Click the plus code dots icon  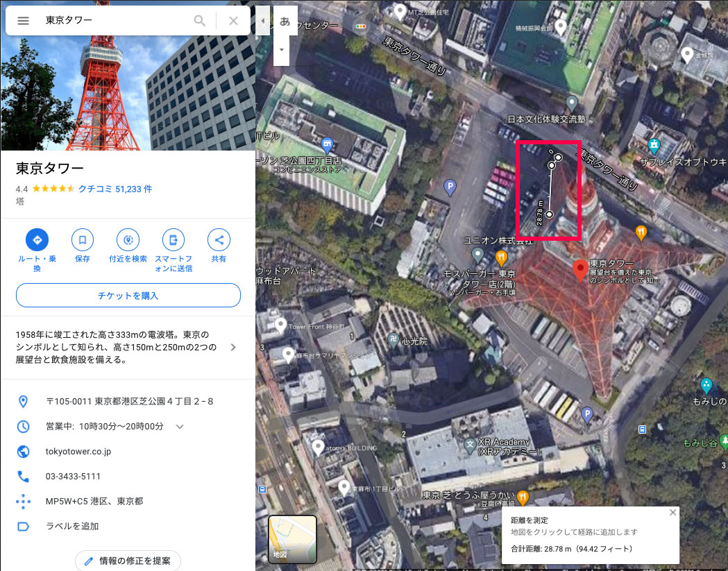[23, 502]
